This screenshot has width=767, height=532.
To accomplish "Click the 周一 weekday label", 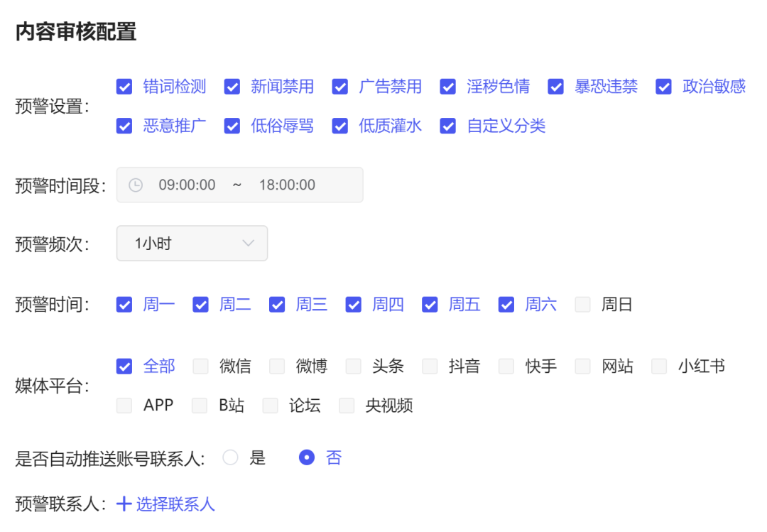I will click(x=159, y=304).
